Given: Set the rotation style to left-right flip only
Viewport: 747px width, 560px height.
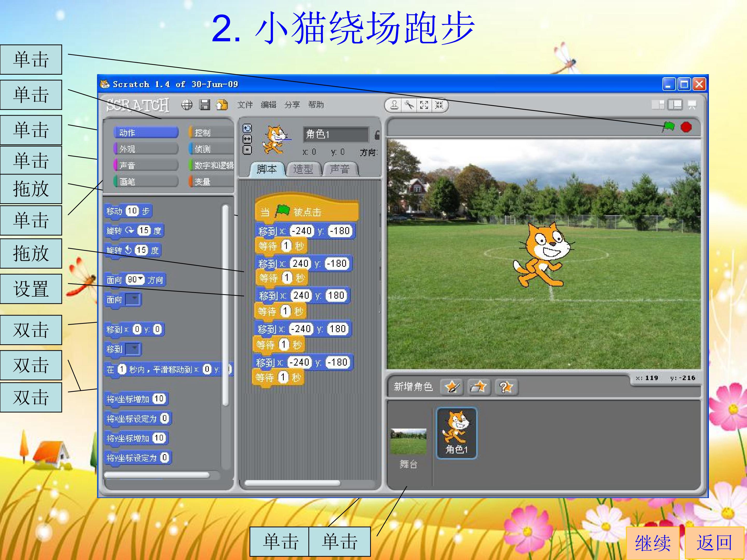Looking at the screenshot, I should pyautogui.click(x=247, y=139).
